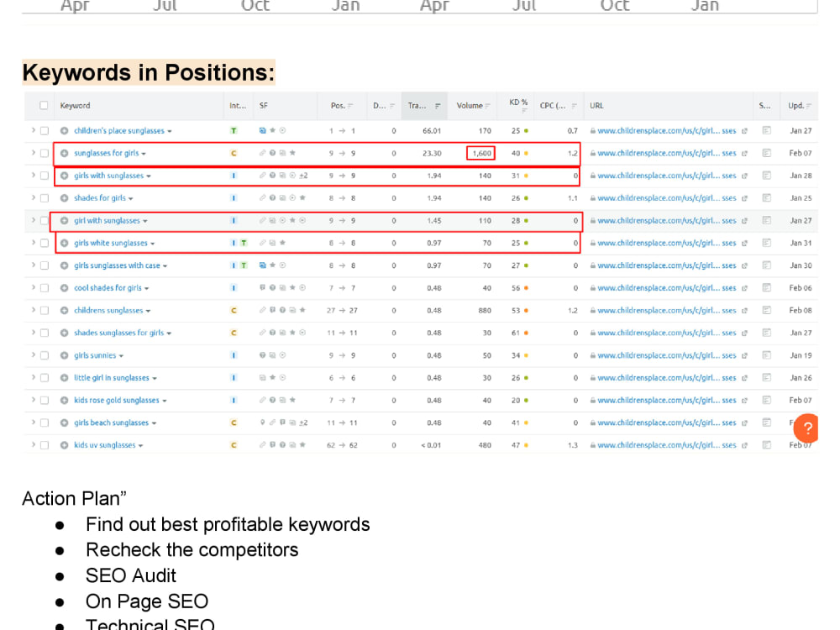Click the Intent column header
This screenshot has height=630, width=840.
tap(238, 106)
